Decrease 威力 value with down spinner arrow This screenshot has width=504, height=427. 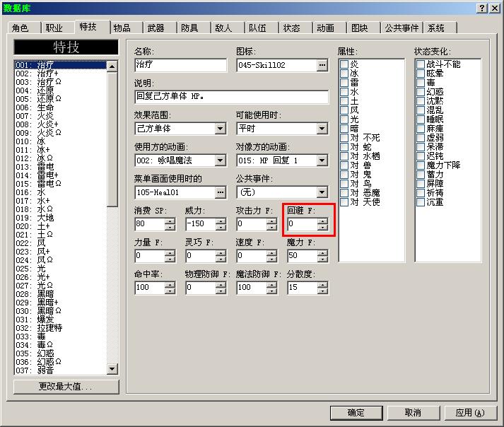pos(221,227)
